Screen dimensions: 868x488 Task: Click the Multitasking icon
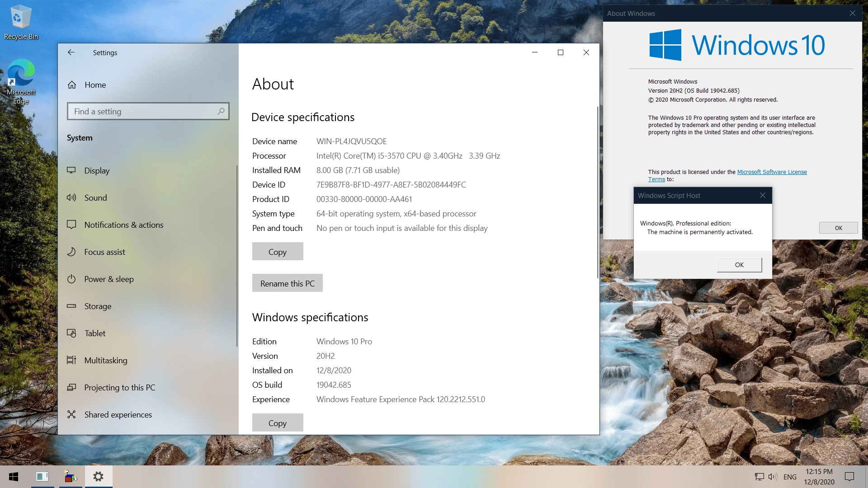click(71, 360)
